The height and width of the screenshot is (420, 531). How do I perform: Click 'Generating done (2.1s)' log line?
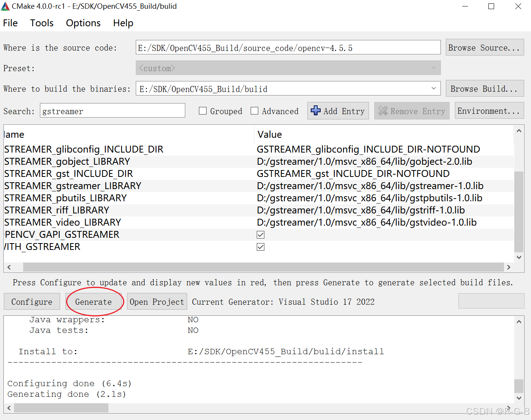pos(67,394)
